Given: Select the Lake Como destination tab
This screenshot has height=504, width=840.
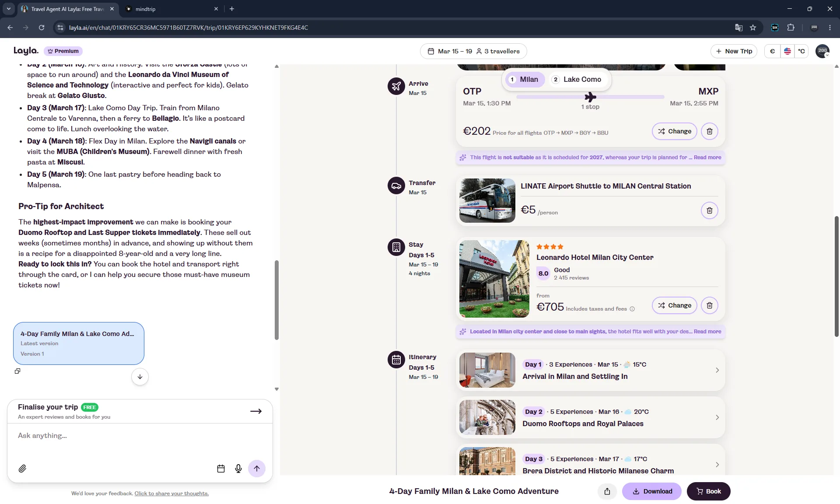Looking at the screenshot, I should pyautogui.click(x=577, y=79).
